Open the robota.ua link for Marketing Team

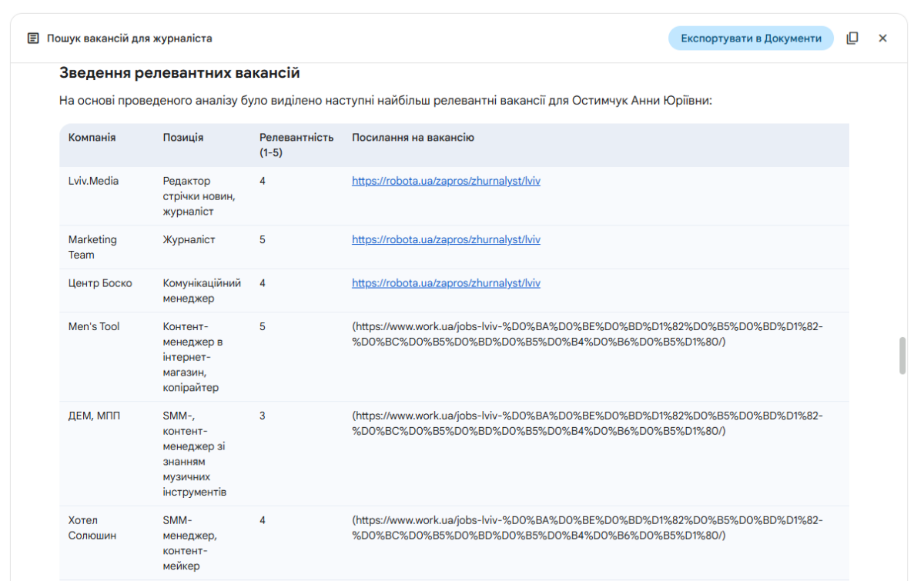(446, 240)
